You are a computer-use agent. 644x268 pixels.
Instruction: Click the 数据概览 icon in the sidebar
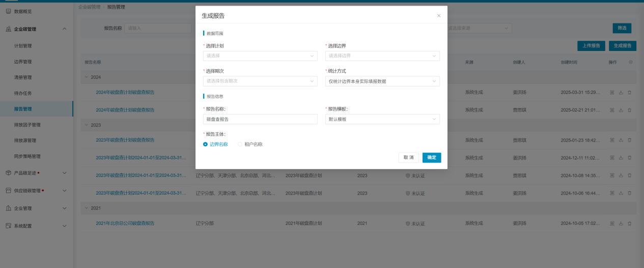tap(8, 11)
